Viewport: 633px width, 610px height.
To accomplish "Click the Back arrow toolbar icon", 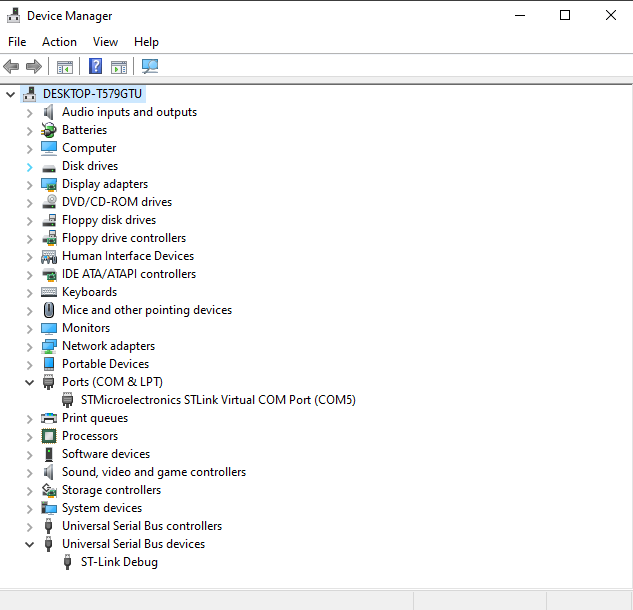I will pyautogui.click(x=11, y=66).
